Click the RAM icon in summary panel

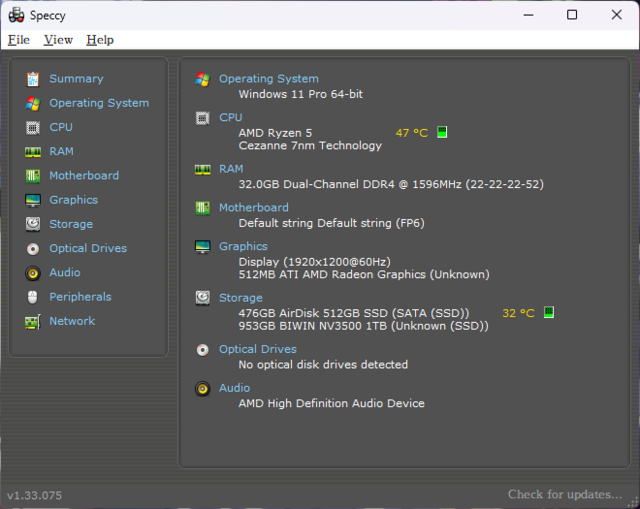point(202,169)
